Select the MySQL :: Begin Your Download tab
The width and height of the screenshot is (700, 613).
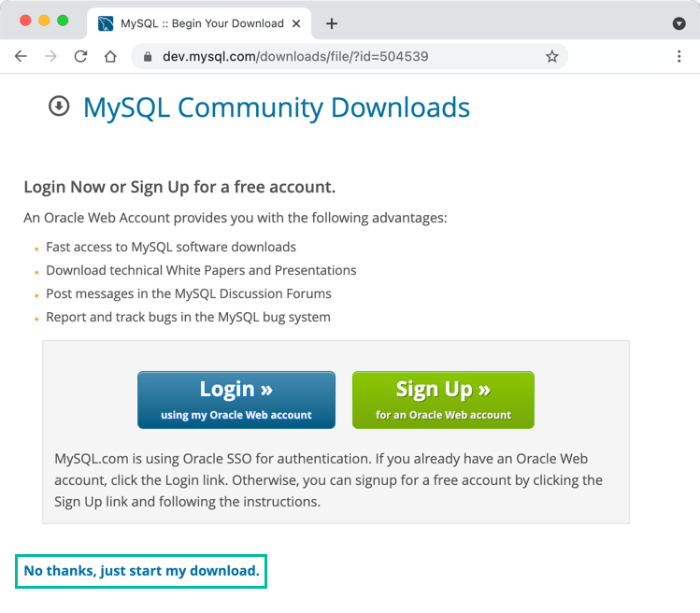click(199, 23)
